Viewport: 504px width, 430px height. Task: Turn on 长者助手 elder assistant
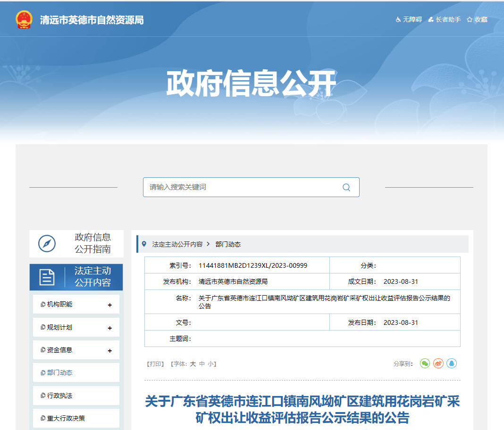pos(444,19)
